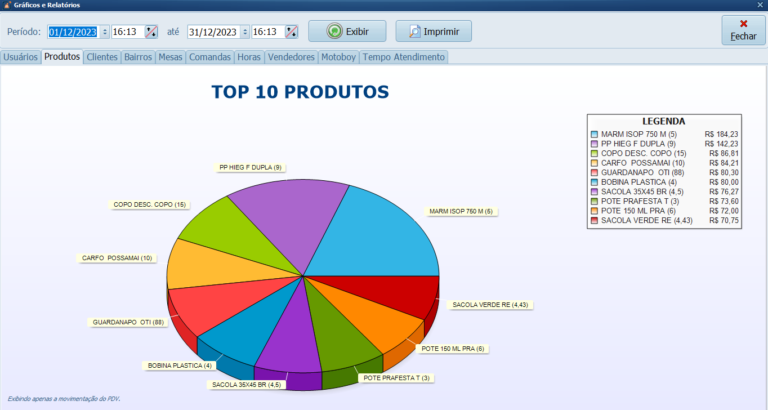Click the end time field 16:13

268,32
